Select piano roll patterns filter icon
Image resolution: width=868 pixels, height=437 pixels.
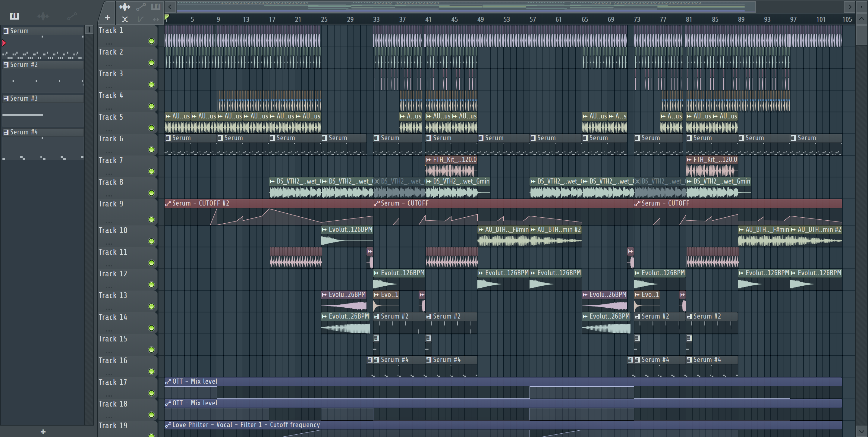point(14,16)
